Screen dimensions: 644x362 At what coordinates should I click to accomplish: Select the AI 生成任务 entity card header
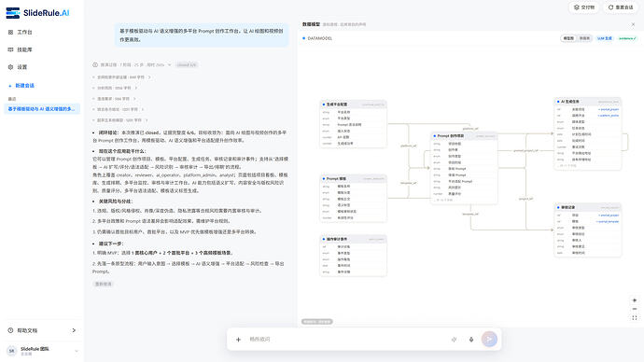coord(588,102)
